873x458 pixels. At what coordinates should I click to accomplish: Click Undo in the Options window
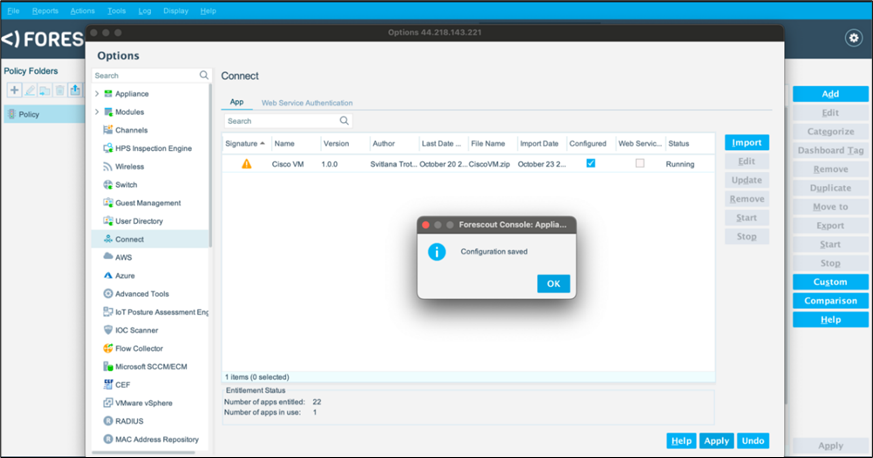pyautogui.click(x=753, y=441)
